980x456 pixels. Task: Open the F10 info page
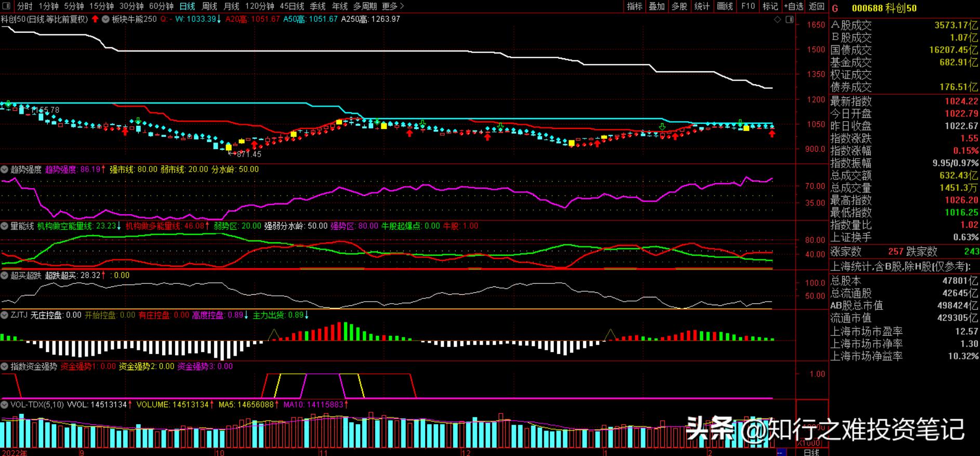click(748, 6)
